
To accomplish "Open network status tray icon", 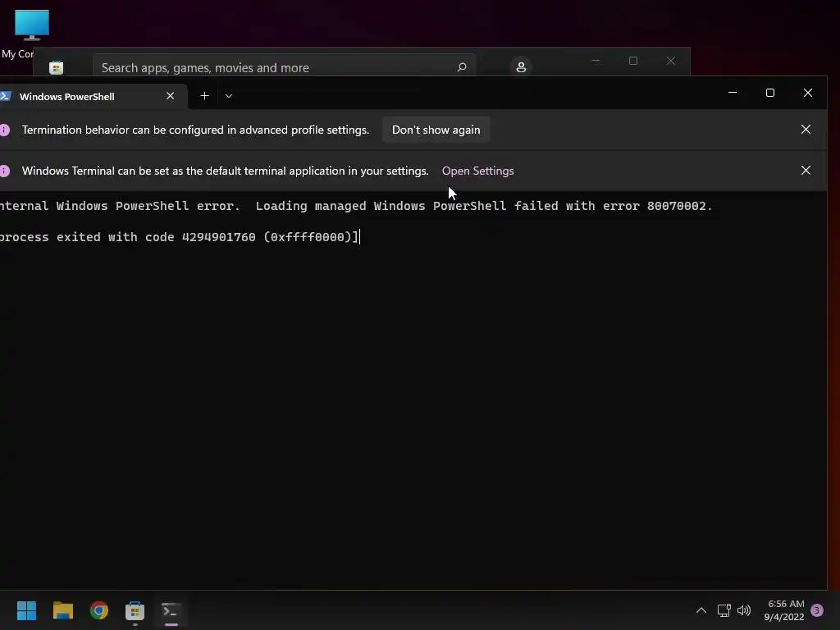I will pos(724,610).
